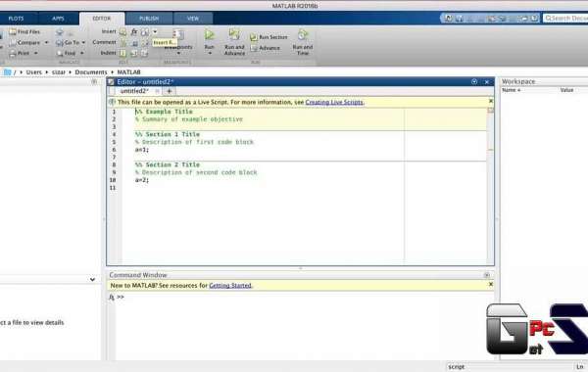588x372 pixels.
Task: Click the Find search icon
Action: coord(59,53)
